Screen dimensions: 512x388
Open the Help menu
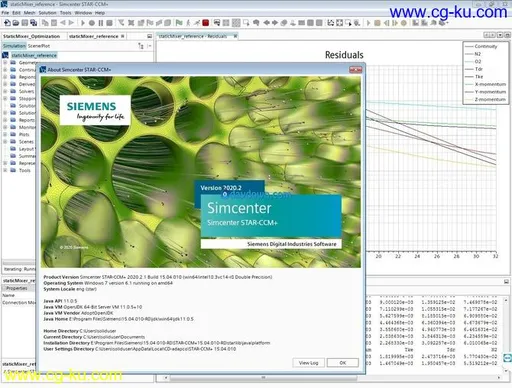coord(100,13)
